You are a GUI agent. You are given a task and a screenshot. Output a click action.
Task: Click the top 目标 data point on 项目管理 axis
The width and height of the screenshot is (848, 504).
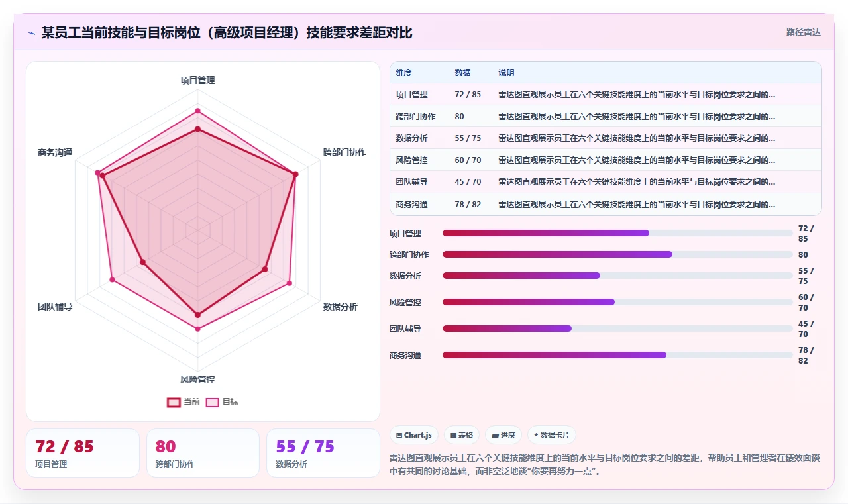pyautogui.click(x=197, y=111)
